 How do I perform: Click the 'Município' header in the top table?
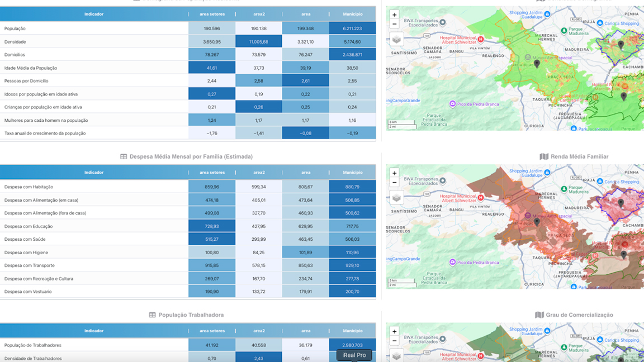(352, 14)
